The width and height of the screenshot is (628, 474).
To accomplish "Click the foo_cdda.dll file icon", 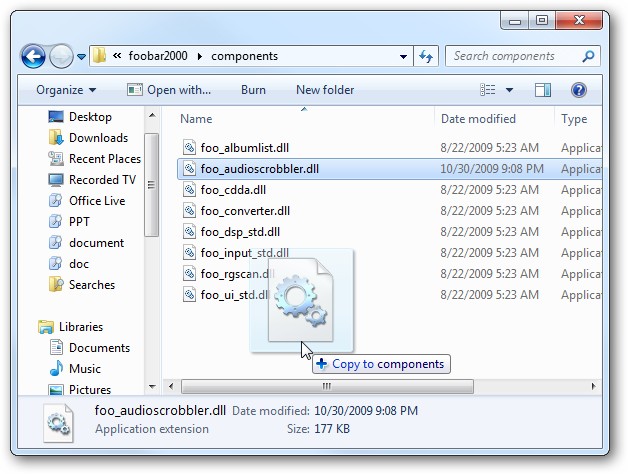I will click(189, 190).
